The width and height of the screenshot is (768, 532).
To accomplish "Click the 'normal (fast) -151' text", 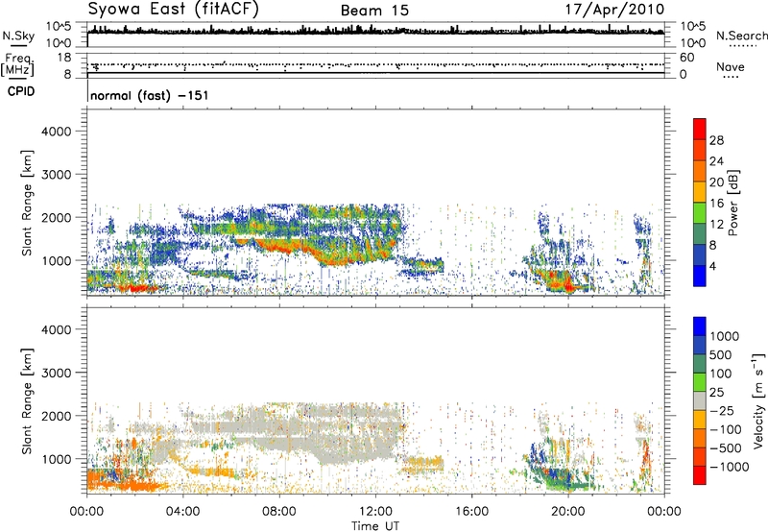I will pyautogui.click(x=150, y=95).
